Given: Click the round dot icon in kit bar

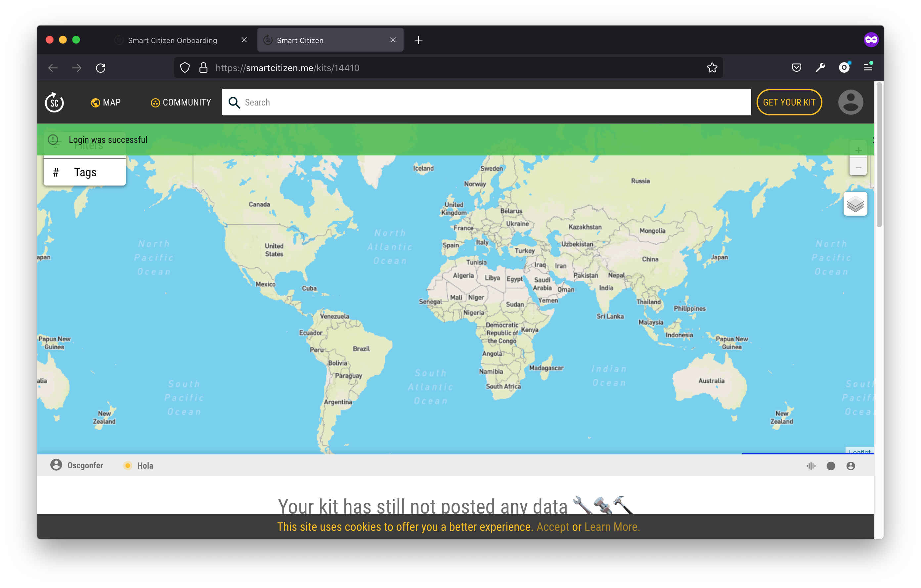Looking at the screenshot, I should [831, 466].
